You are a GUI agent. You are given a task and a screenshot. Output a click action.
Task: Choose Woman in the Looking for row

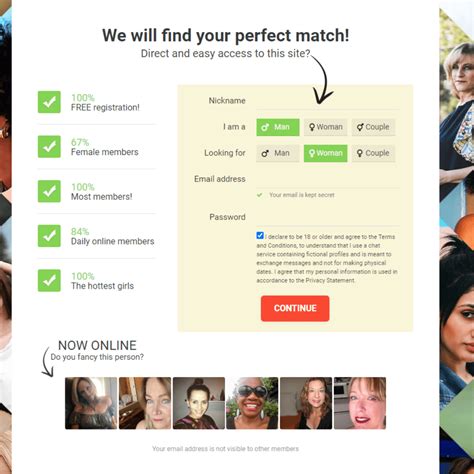[x=325, y=153]
